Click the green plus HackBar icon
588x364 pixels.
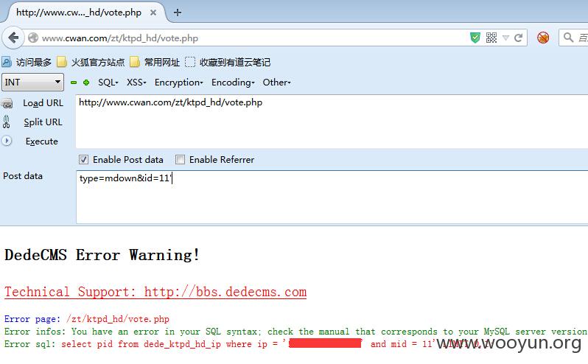[x=86, y=83]
